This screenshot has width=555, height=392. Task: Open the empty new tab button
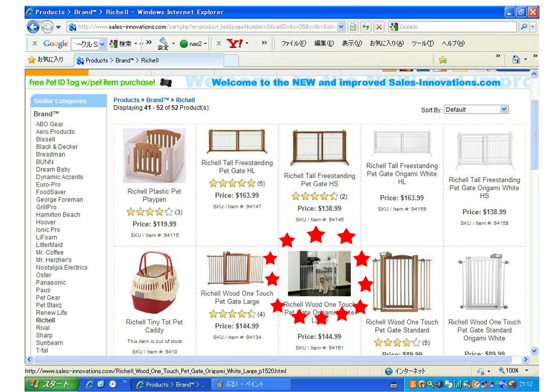coord(231,61)
